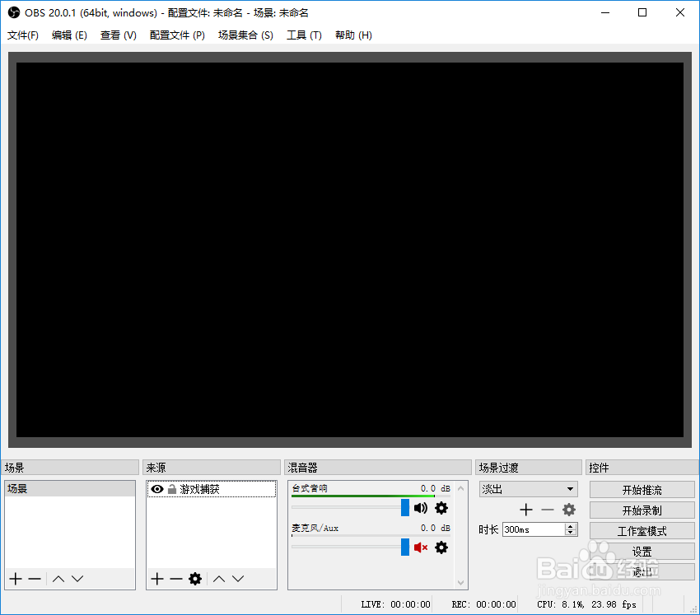The image size is (700, 615).
Task: Open the 场景集合 menu
Action: 245,35
